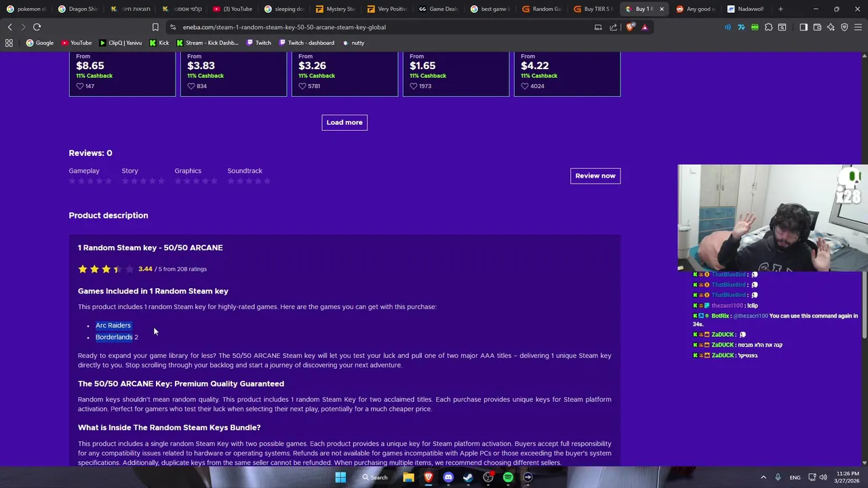This screenshot has width=868, height=488.
Task: Switch to the Nadavwolf browser tab
Action: point(746,9)
